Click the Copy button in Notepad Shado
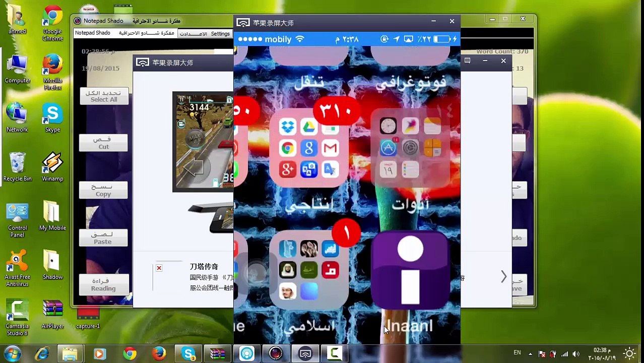The height and width of the screenshot is (363, 644). [x=103, y=191]
